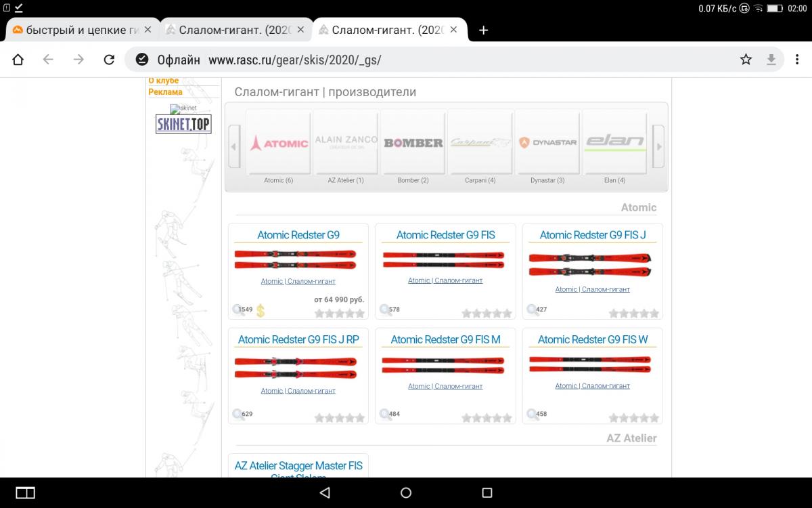Viewport: 812px width, 508px height.
Task: Open the split-screen icon in navigation bar
Action: coord(26,492)
